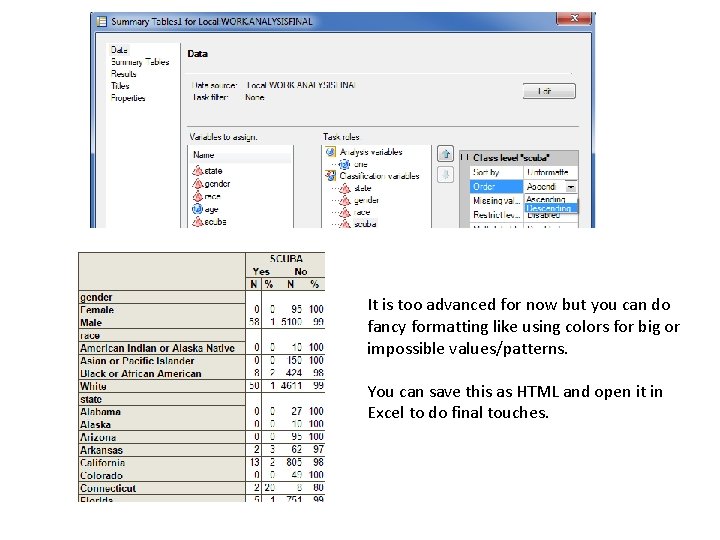Click the Analysis variables role icon
The width and height of the screenshot is (720, 540).
(x=331, y=152)
